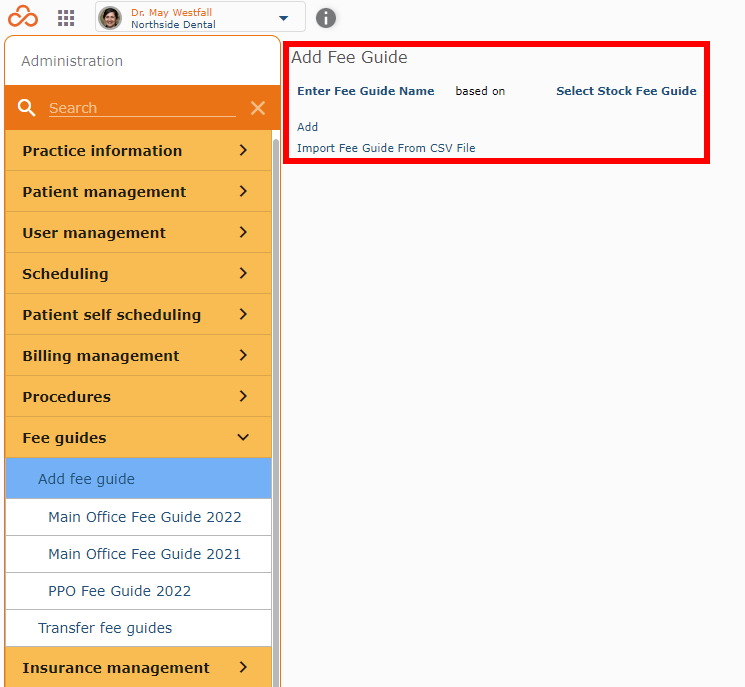Click the Add button

(x=307, y=127)
